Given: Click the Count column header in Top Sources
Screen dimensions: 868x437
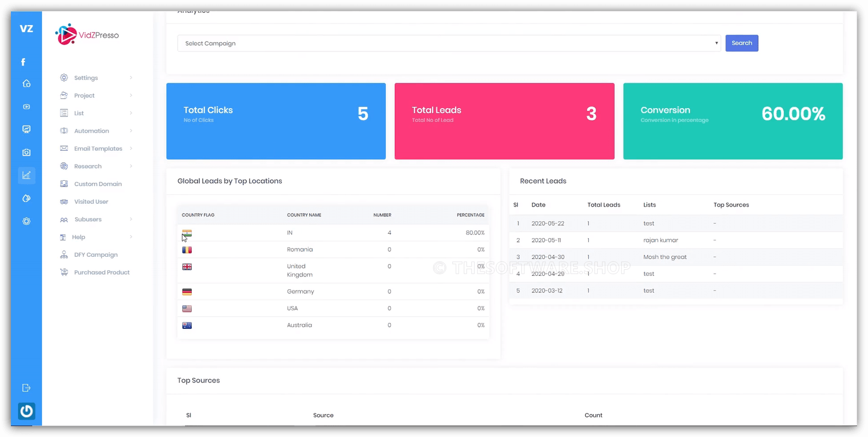Looking at the screenshot, I should (593, 415).
